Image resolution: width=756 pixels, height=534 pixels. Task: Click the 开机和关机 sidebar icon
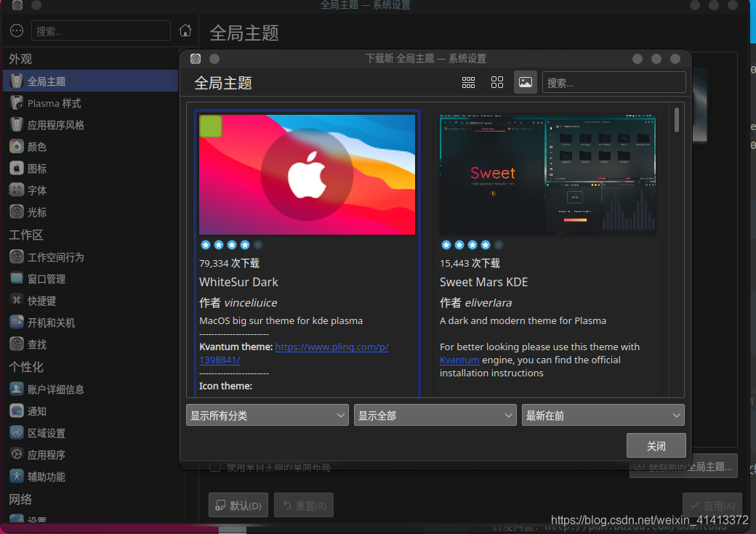(x=17, y=322)
